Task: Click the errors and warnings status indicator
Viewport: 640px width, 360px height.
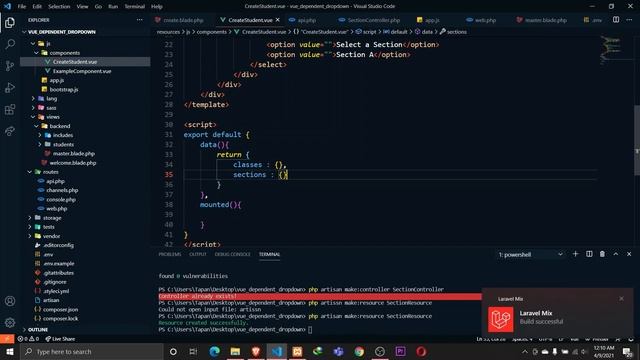Action: click(x=28, y=339)
